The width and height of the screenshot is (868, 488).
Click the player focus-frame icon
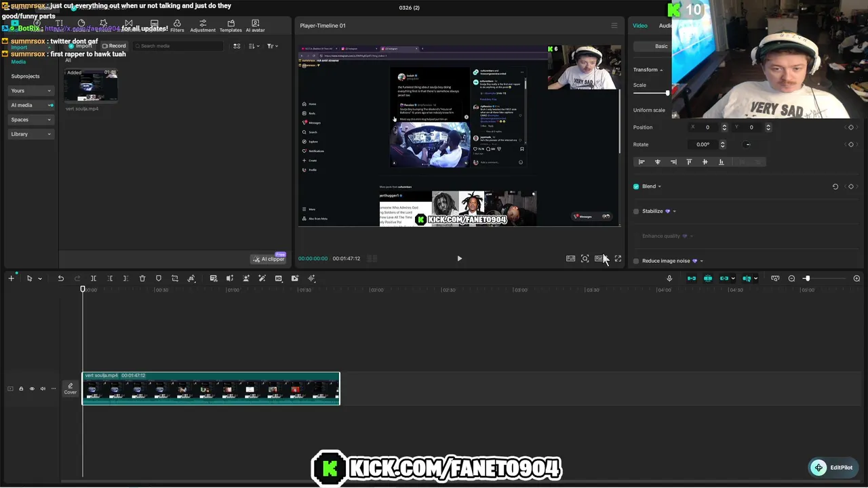(x=585, y=258)
